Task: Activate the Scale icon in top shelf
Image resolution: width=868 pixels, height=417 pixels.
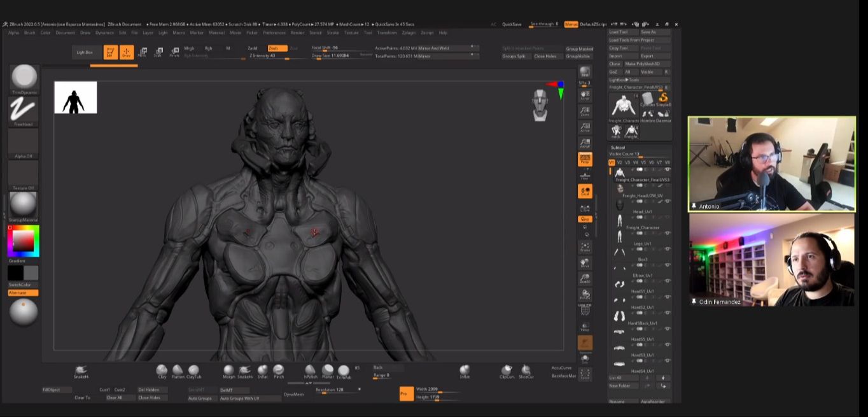Action: [158, 53]
